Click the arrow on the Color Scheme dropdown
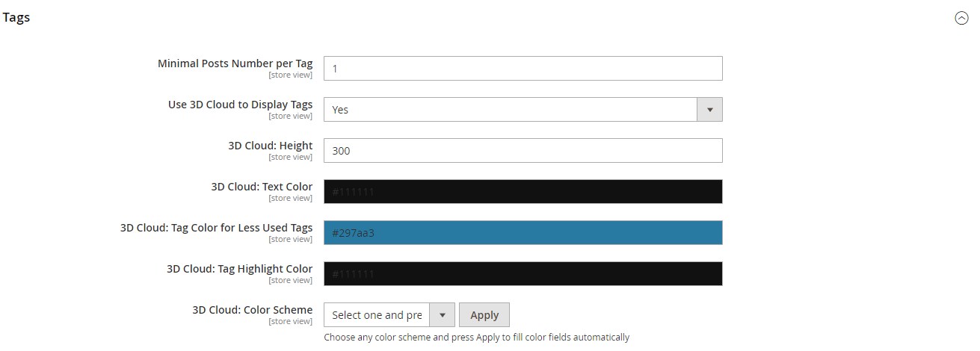The width and height of the screenshot is (980, 351). [x=442, y=315]
